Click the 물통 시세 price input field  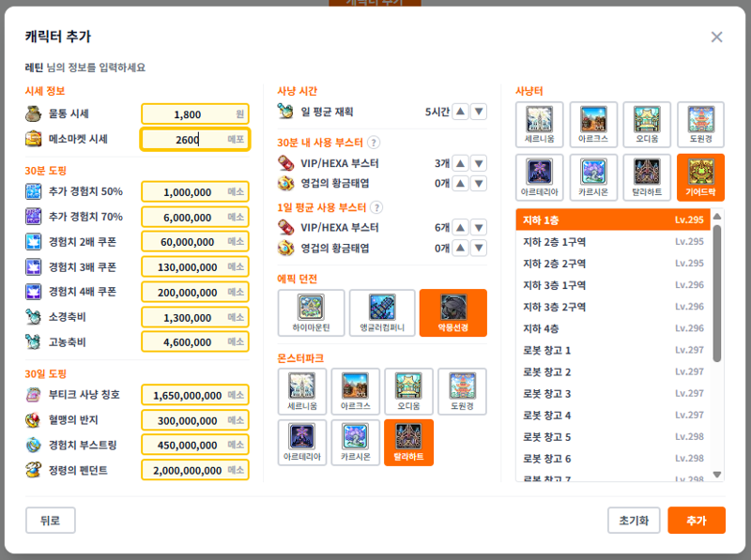pyautogui.click(x=195, y=114)
